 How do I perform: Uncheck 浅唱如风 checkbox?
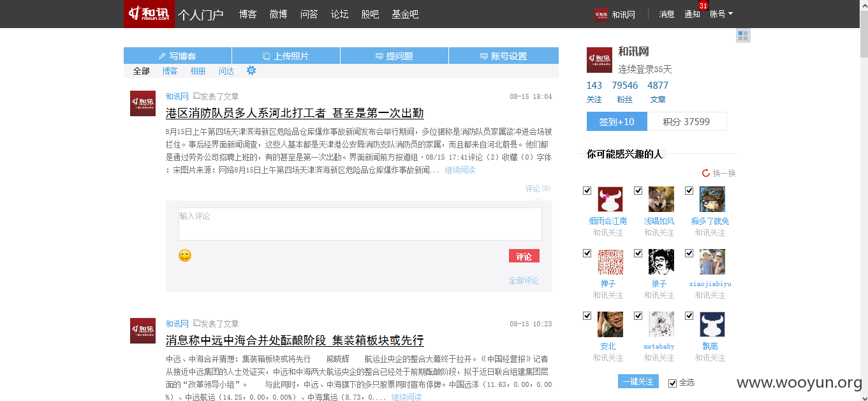click(x=638, y=190)
